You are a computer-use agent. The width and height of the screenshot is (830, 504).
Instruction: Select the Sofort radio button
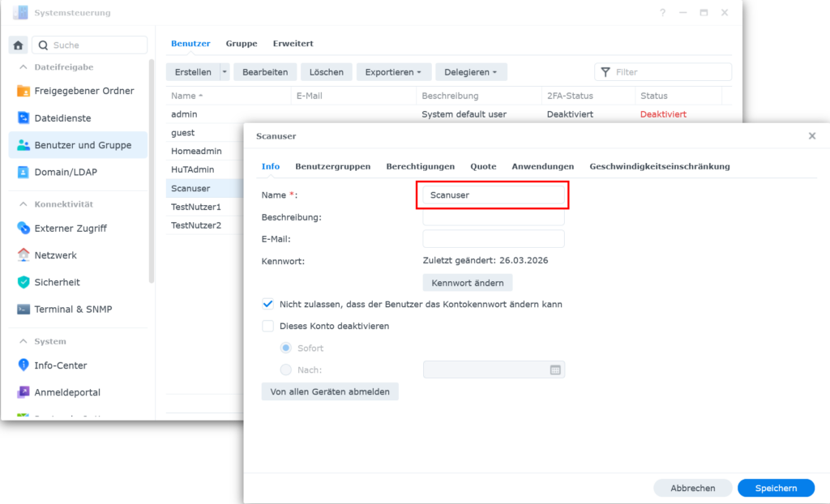(x=286, y=348)
